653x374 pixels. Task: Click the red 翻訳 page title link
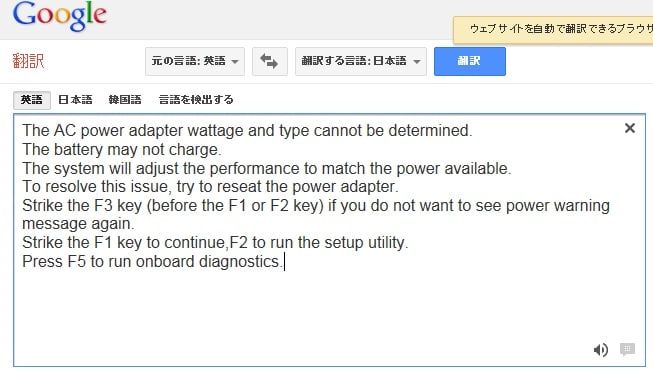click(28, 61)
